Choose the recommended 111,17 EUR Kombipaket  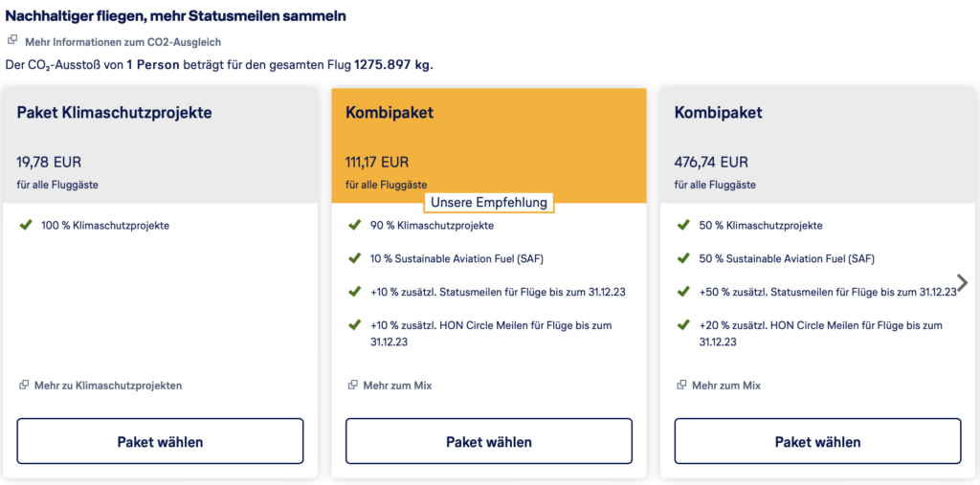point(489,442)
